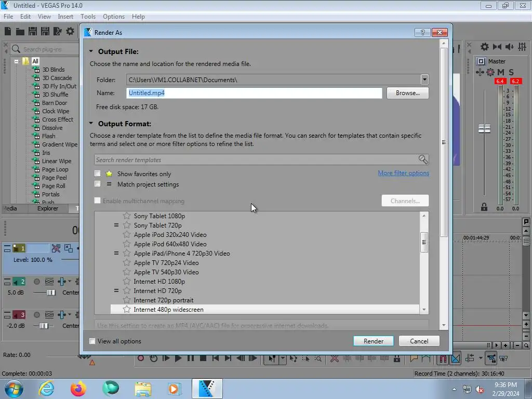Select the Gradient Wipe transition
This screenshot has width=532, height=399.
[60, 144]
